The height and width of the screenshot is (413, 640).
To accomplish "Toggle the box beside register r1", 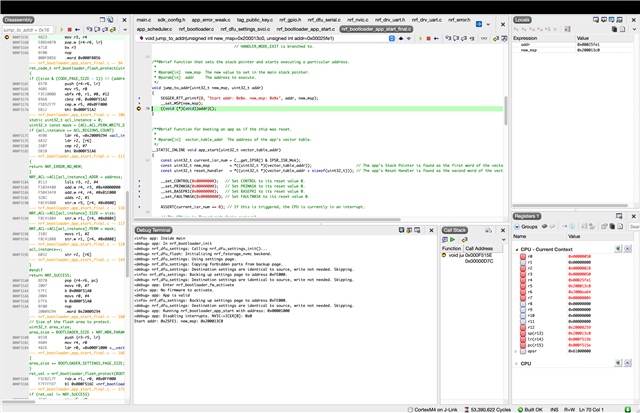I will pyautogui.click(x=523, y=262).
